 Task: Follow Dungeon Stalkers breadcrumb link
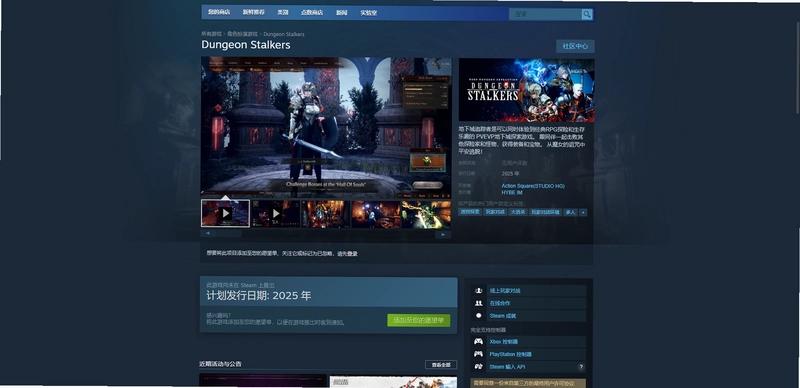(x=284, y=34)
